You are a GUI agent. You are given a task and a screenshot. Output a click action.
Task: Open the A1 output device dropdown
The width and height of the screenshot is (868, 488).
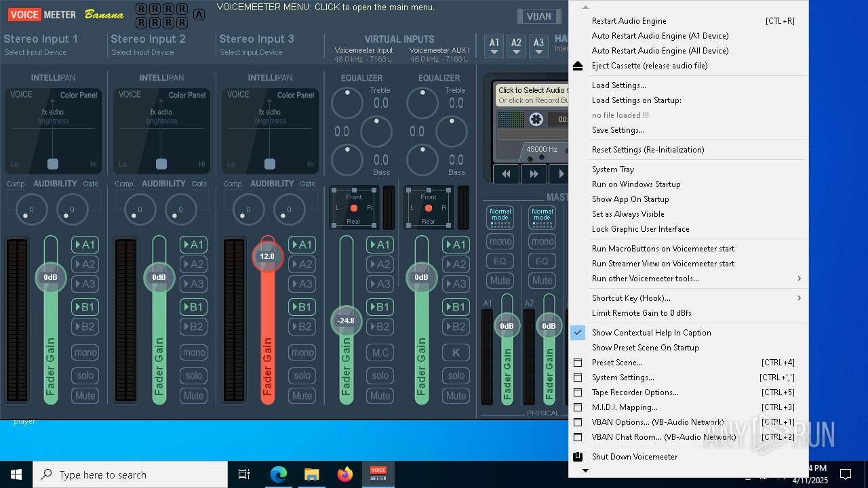click(x=494, y=45)
